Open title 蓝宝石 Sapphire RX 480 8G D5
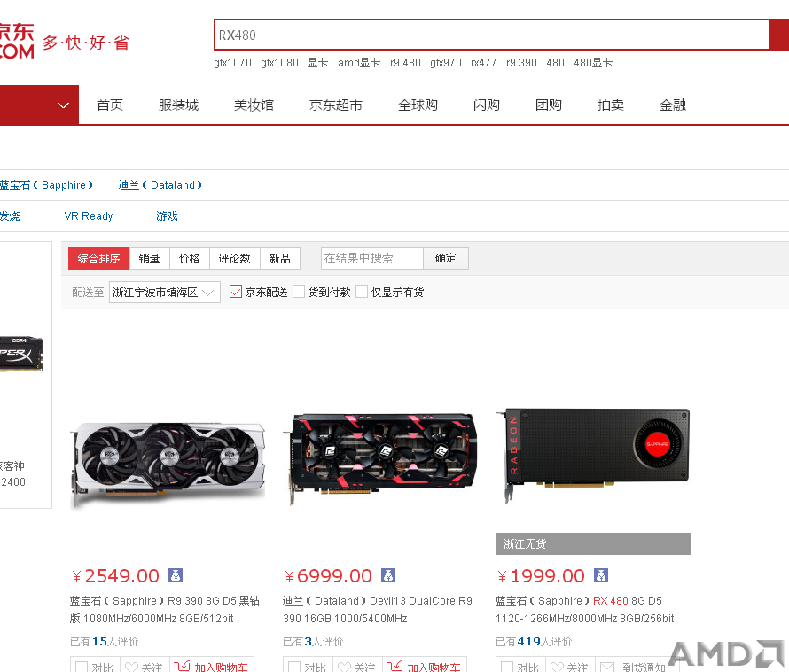Image resolution: width=789 pixels, height=672 pixels. tap(585, 610)
